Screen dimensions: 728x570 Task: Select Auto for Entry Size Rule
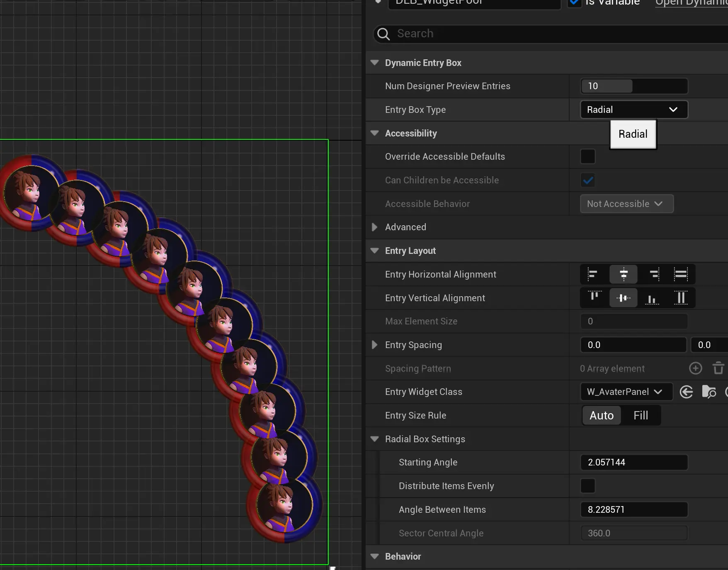tap(602, 416)
